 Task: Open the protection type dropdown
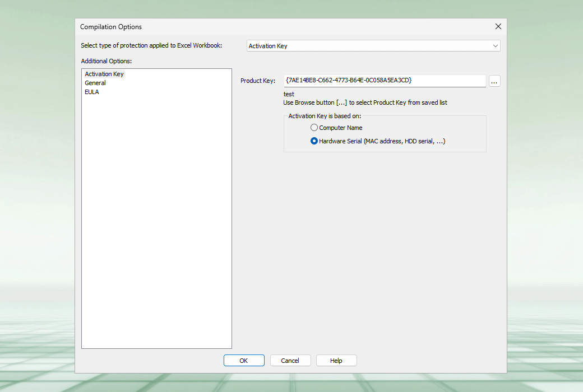pyautogui.click(x=373, y=46)
